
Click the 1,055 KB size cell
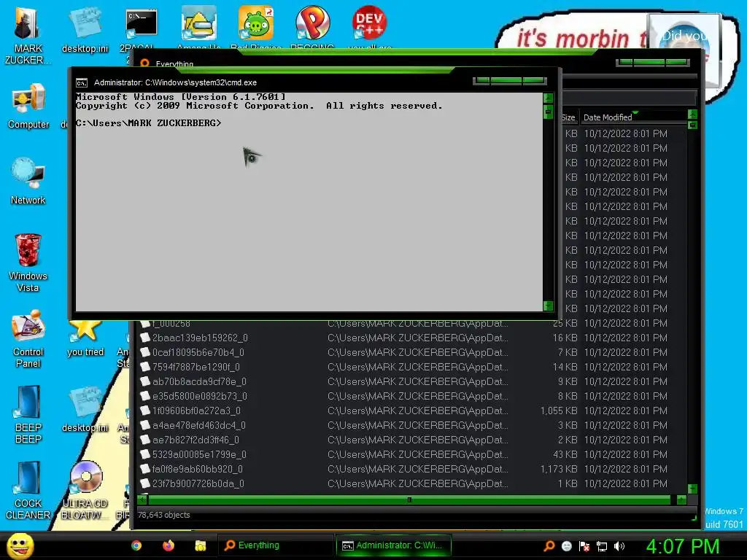coord(559,411)
